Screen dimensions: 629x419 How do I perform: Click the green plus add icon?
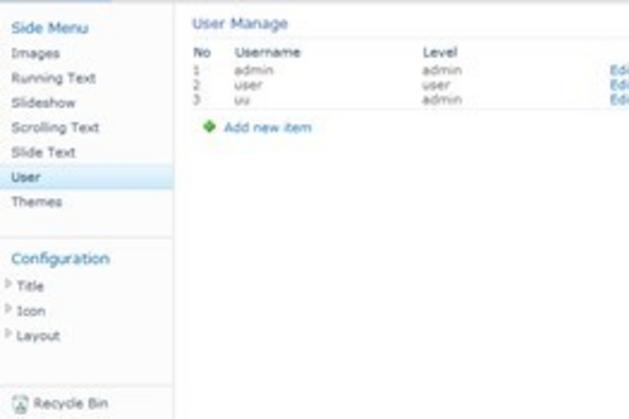pos(210,127)
